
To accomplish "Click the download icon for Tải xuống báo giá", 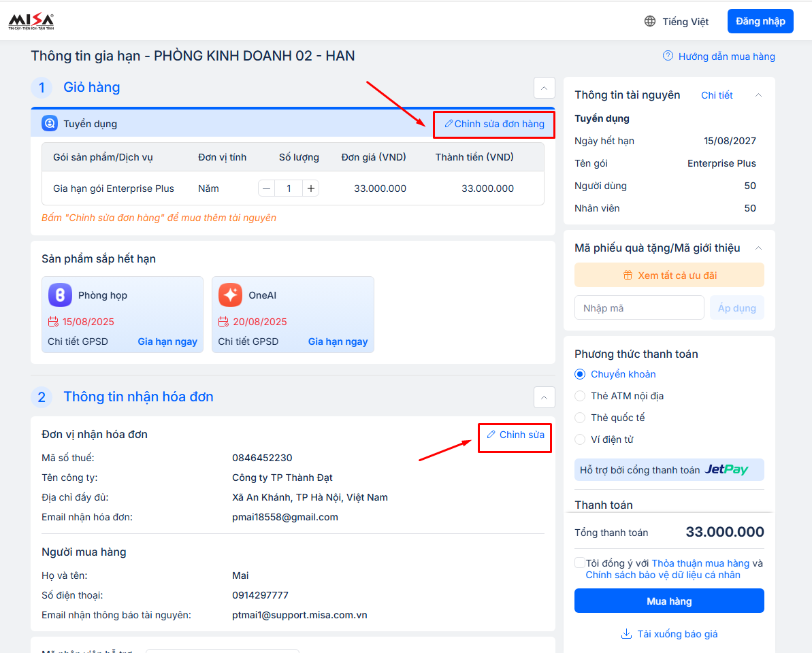I will 626,634.
